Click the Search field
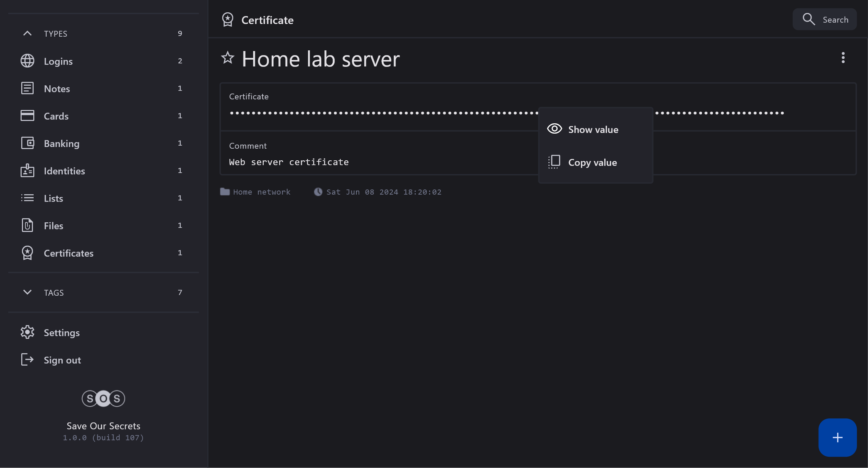Viewport: 868px width, 468px height. (x=825, y=20)
